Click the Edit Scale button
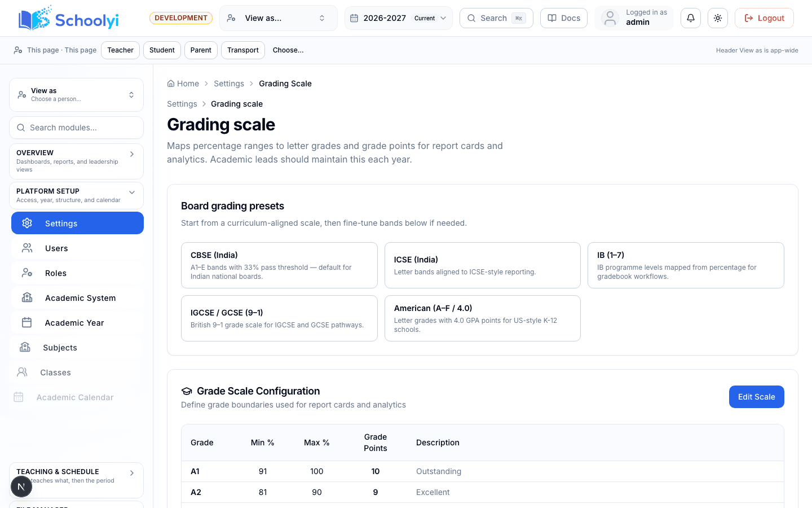Screen dimensions: 812x508 [757, 397]
